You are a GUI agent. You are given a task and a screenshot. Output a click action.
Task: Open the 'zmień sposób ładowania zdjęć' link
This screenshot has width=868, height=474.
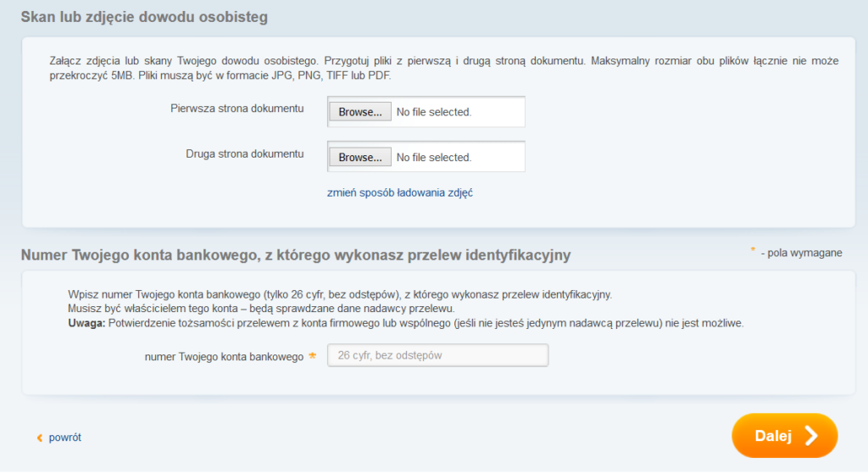(399, 192)
